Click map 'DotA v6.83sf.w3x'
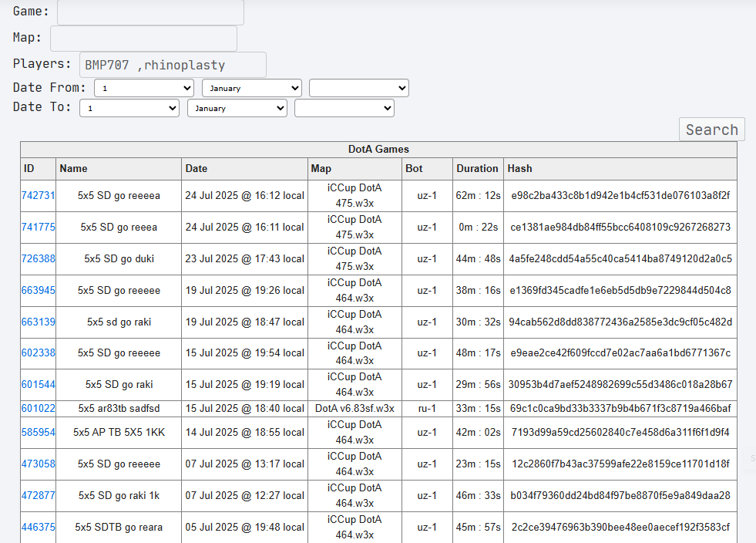 (354, 408)
